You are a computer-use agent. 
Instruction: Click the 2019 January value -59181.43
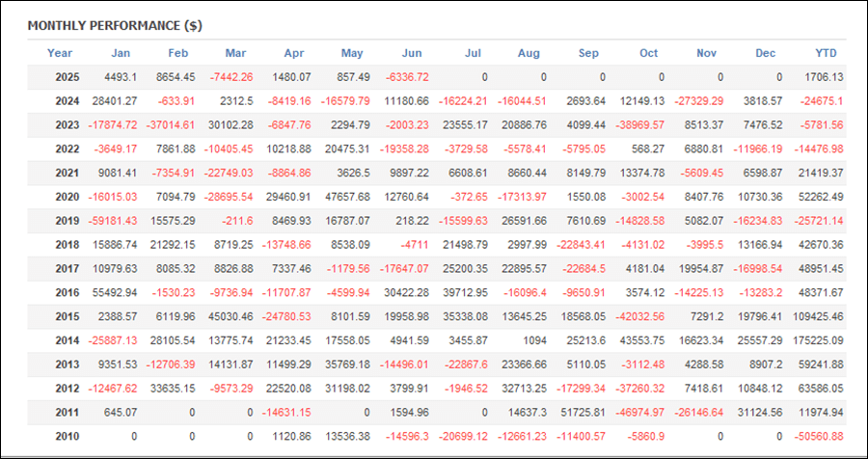coord(113,221)
